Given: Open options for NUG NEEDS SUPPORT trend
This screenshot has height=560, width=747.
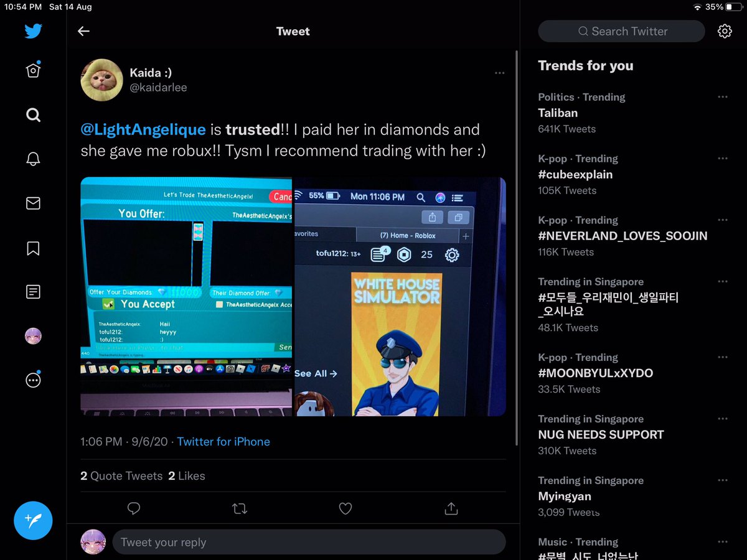Looking at the screenshot, I should (722, 419).
